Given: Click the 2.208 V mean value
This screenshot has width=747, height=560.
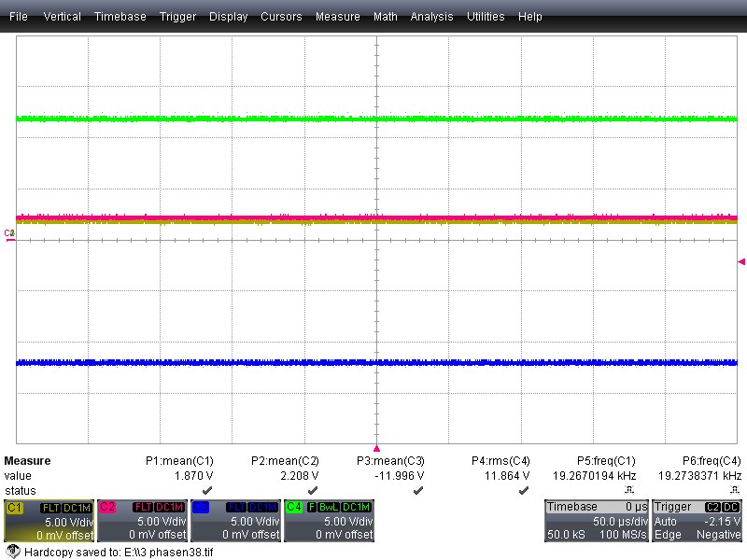Looking at the screenshot, I should [x=299, y=476].
